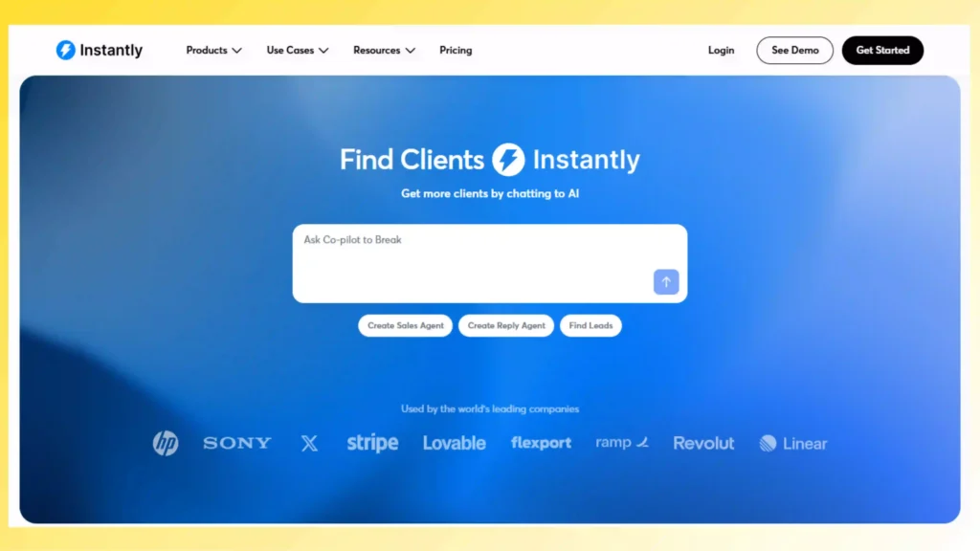
Task: Click the Linear logo
Action: [793, 443]
